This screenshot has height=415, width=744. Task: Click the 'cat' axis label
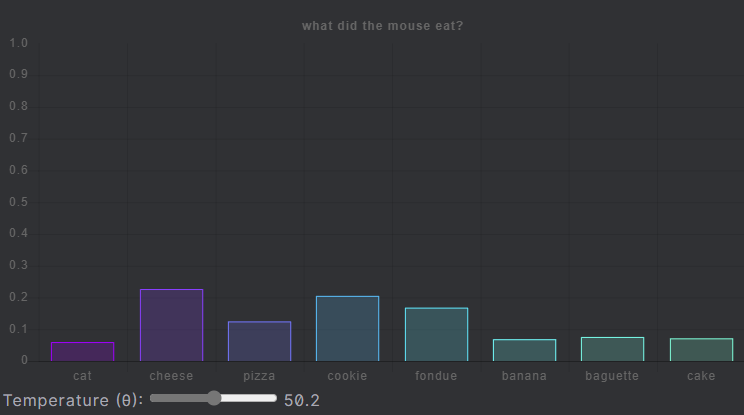pyautogui.click(x=83, y=376)
